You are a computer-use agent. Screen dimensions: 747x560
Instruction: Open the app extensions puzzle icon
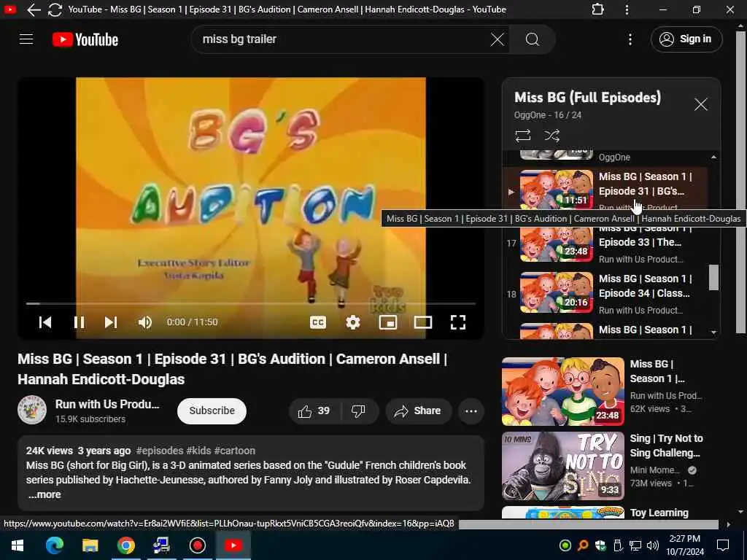pyautogui.click(x=597, y=9)
